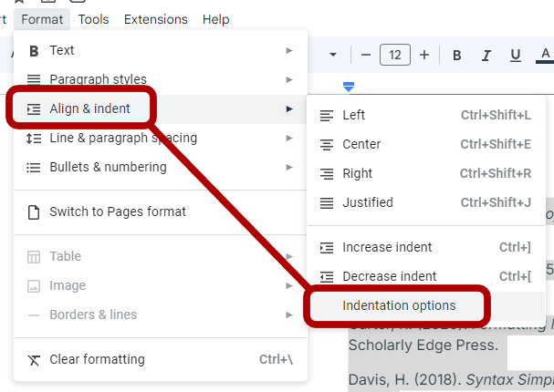Open the text color picker
Screen dimensions: 554x392
[x=545, y=55]
